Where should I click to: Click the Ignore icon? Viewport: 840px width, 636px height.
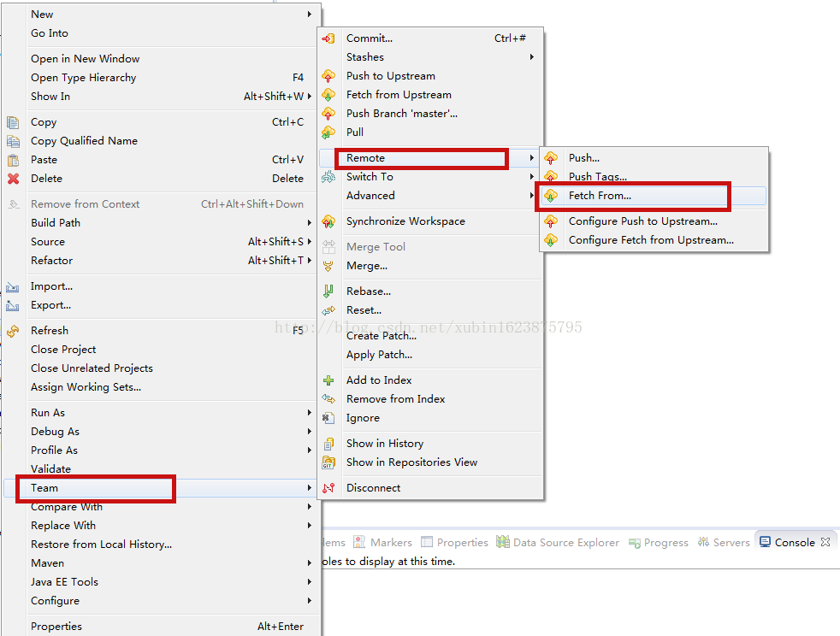click(x=328, y=418)
